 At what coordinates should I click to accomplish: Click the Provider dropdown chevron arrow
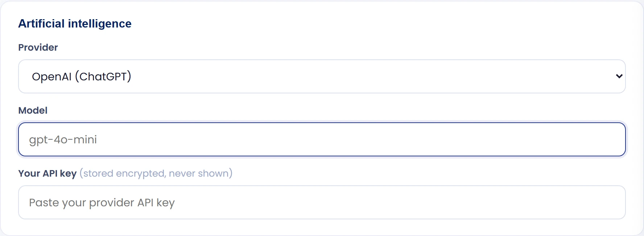[619, 76]
